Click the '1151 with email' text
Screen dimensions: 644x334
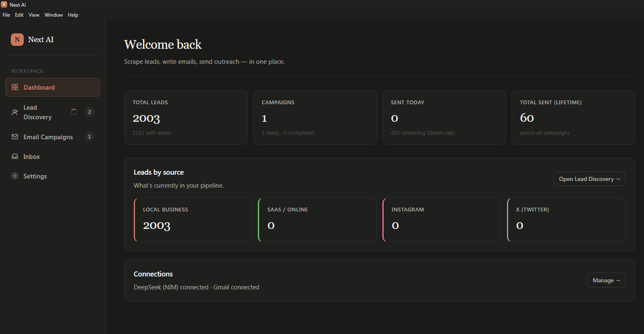152,133
